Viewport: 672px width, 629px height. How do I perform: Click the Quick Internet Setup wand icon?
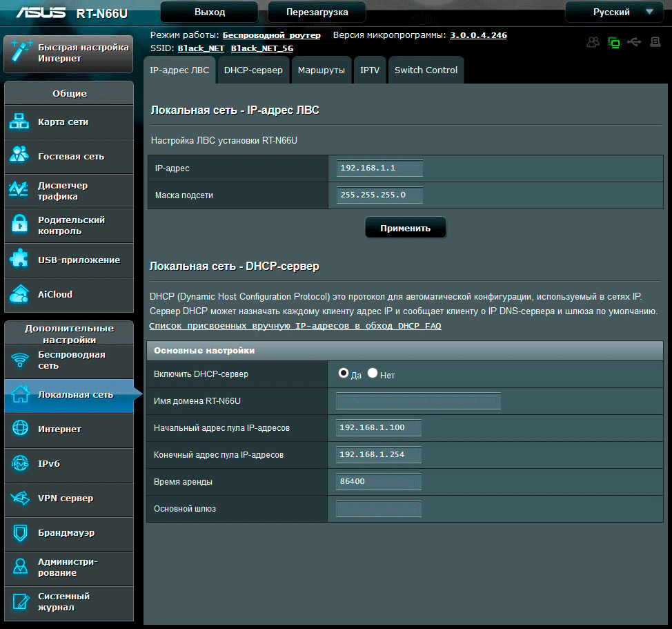click(21, 51)
